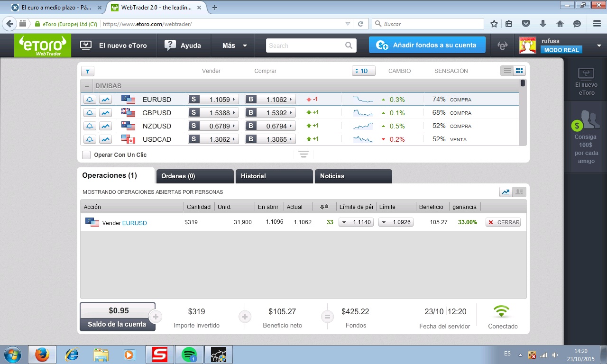Set price alert bell for EURUSD
Screen dimensions: 607x364
90,100
